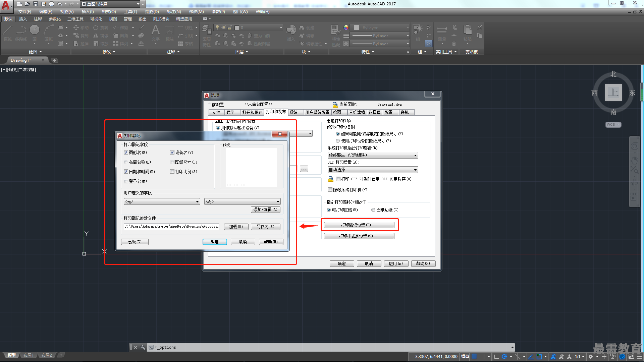Image resolution: width=644 pixels, height=362 pixels.
Task: Click the Undo arrow in quick-access toolbar
Action: pyautogui.click(x=59, y=4)
